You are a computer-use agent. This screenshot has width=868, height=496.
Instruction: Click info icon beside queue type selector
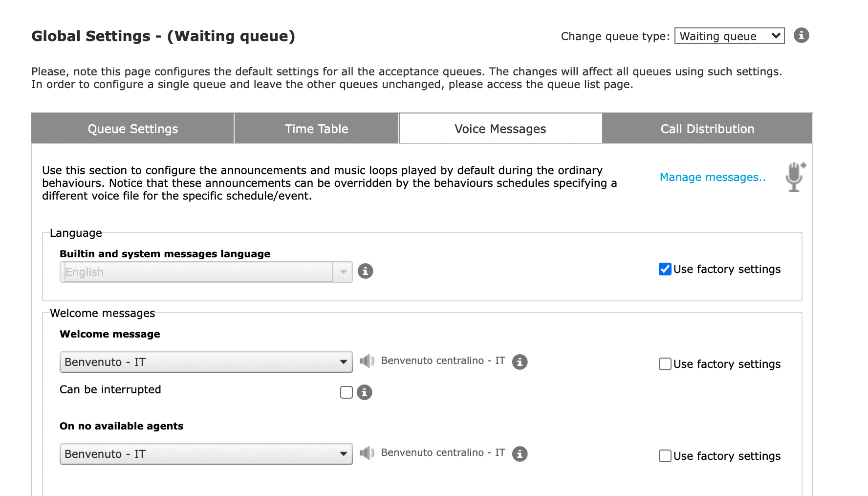(801, 36)
